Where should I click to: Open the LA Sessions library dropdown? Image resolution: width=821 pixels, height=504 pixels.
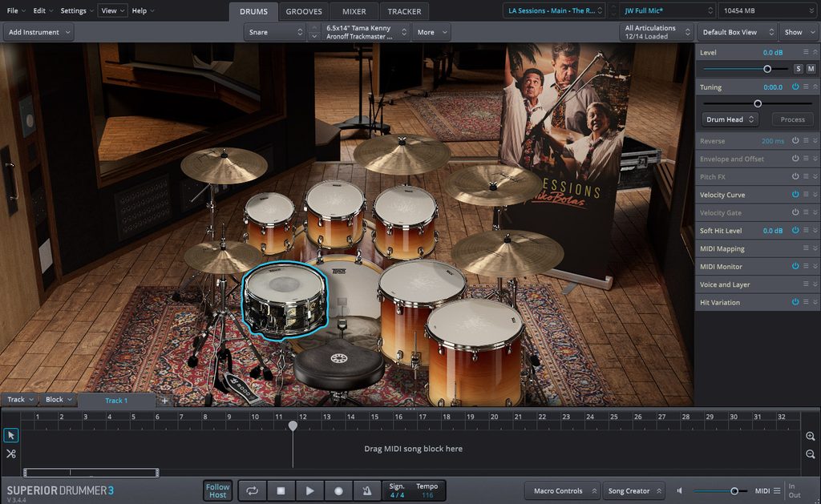pyautogui.click(x=555, y=10)
